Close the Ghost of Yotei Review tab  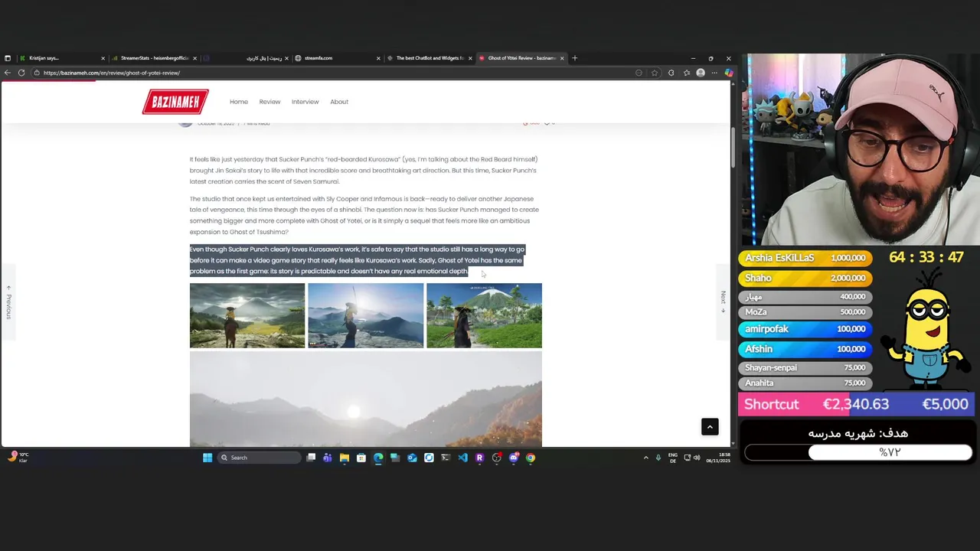[x=562, y=58]
